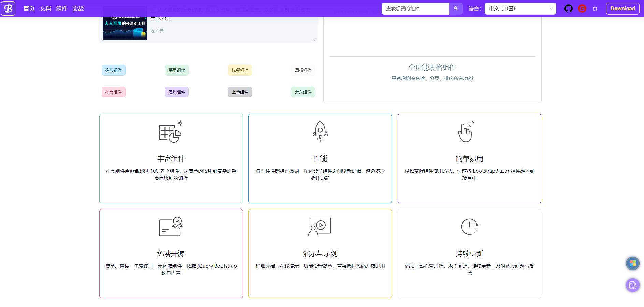Open the GitHub repository icon

click(568, 9)
